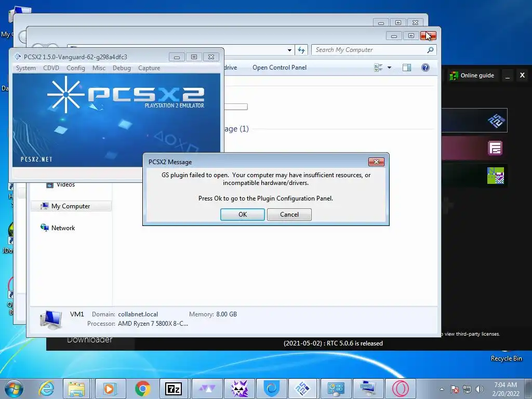The image size is (532, 399).
Task: Click OK in the PCSX2 Message dialog
Action: (x=242, y=215)
